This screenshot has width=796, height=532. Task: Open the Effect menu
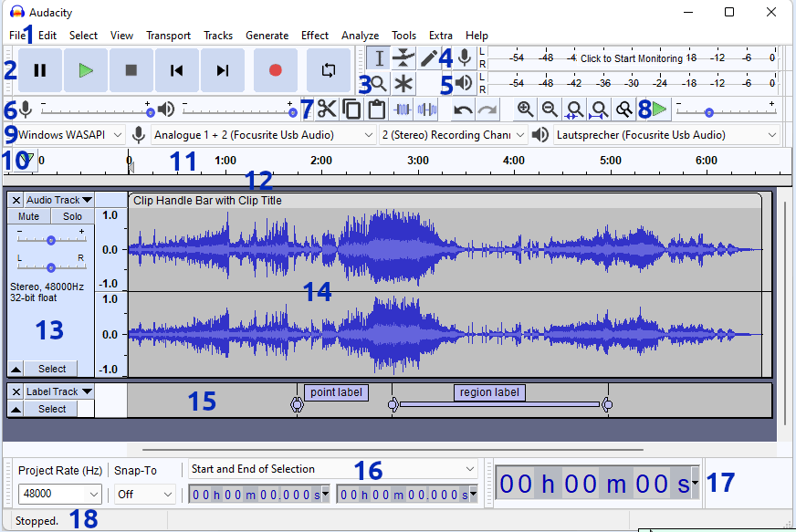coord(315,36)
